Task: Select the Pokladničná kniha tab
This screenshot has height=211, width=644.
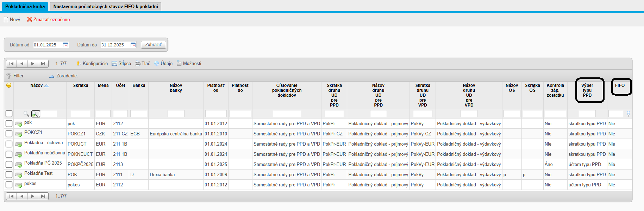Action: (25, 6)
